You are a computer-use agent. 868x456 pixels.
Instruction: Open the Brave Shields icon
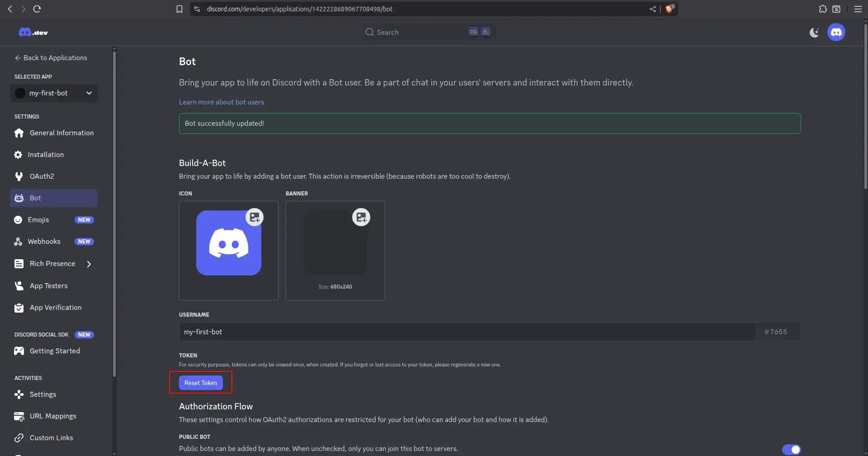670,9
